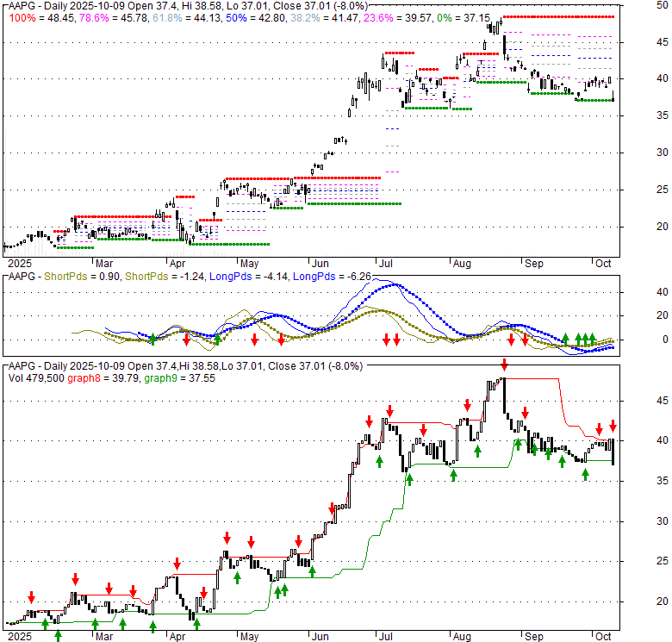Screen dimensions: 672x642
Task: Click the '25' value on bottom chart price axis
Action: pyautogui.click(x=663, y=561)
